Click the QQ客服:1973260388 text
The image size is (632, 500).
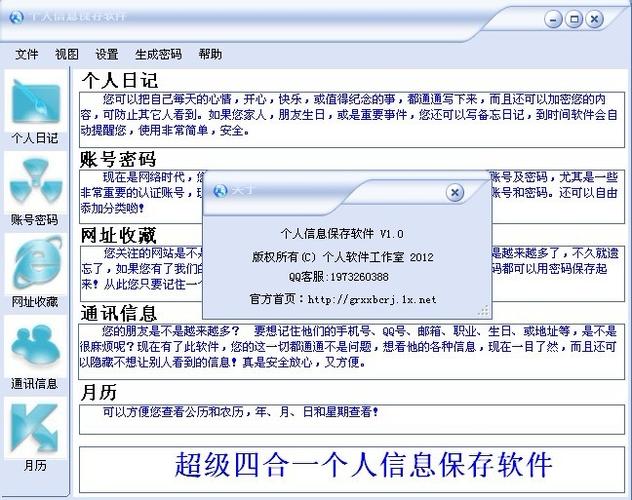click(339, 277)
